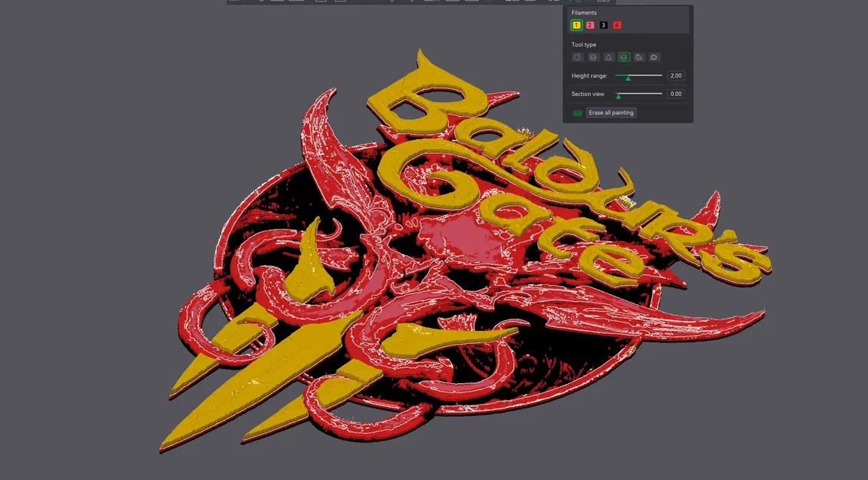The height and width of the screenshot is (480, 868).
Task: Click the Tool type label
Action: (x=583, y=45)
